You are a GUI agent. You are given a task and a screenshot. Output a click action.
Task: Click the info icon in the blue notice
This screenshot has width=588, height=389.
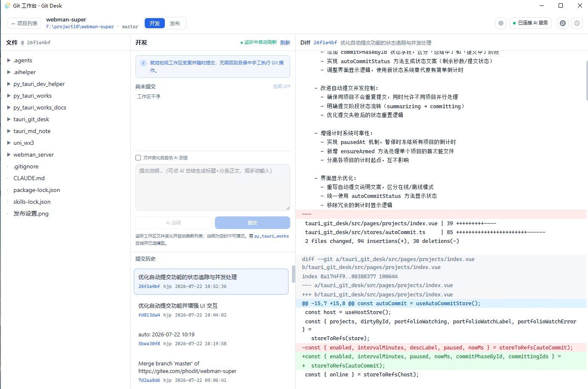pos(143,63)
